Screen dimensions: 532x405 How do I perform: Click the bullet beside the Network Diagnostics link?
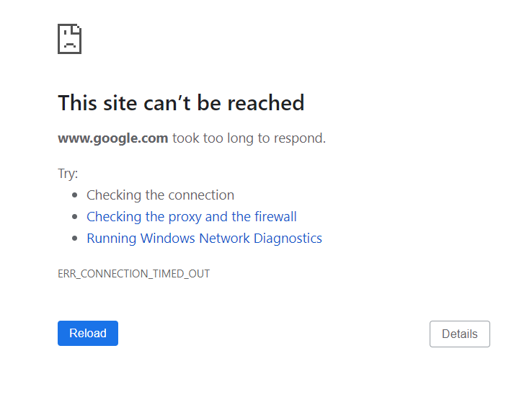pos(75,239)
